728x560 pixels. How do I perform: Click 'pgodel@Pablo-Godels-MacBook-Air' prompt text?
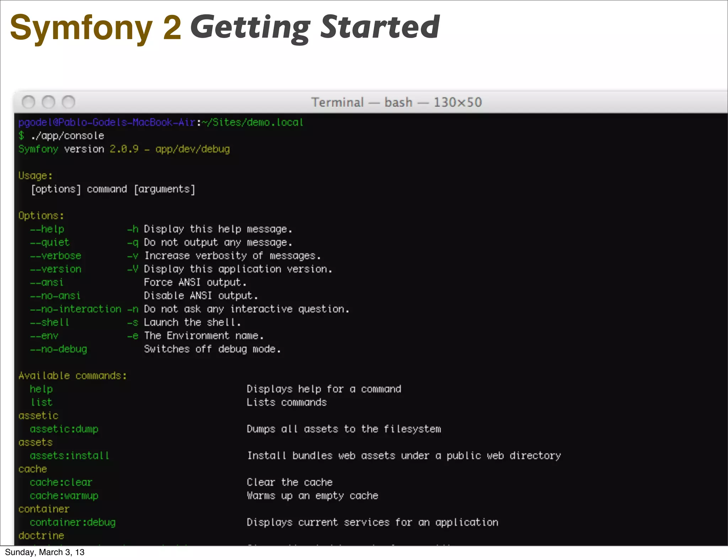tap(107, 123)
